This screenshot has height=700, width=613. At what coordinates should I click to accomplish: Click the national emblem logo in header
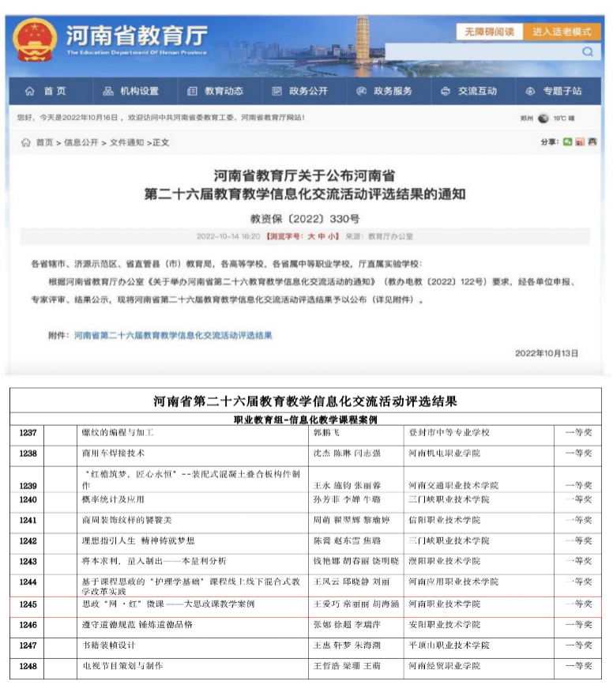[x=36, y=38]
